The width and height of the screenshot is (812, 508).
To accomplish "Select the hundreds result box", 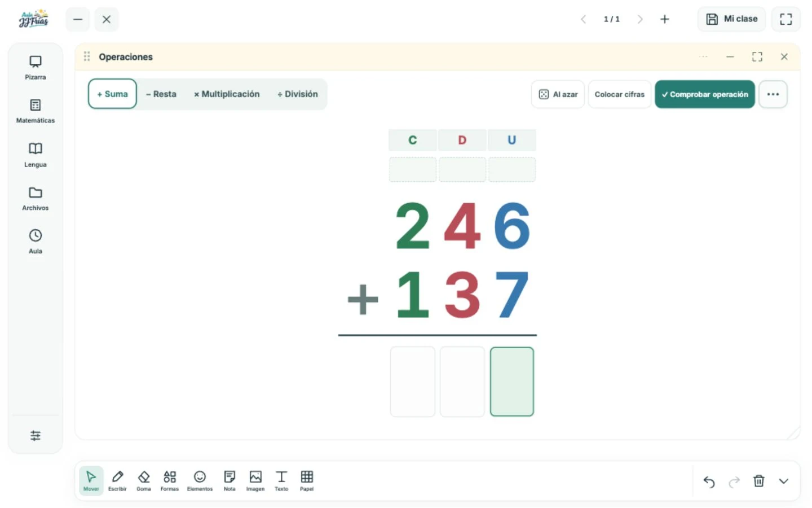I will click(x=413, y=382).
